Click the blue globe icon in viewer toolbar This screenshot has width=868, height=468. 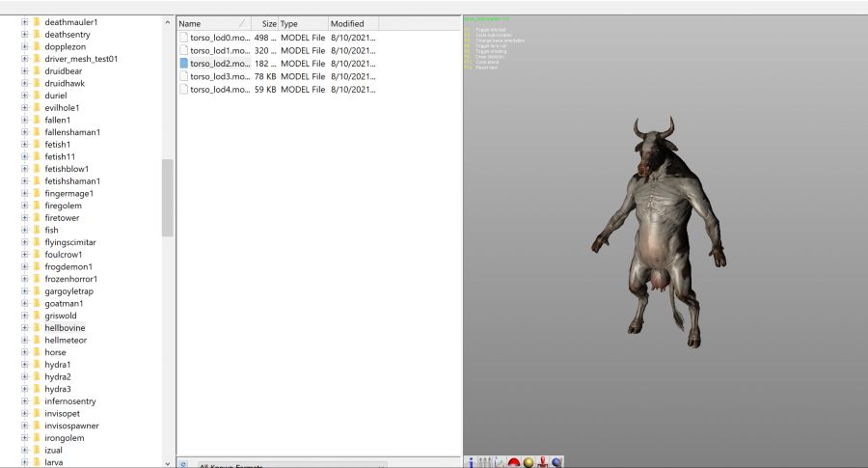pos(556,462)
